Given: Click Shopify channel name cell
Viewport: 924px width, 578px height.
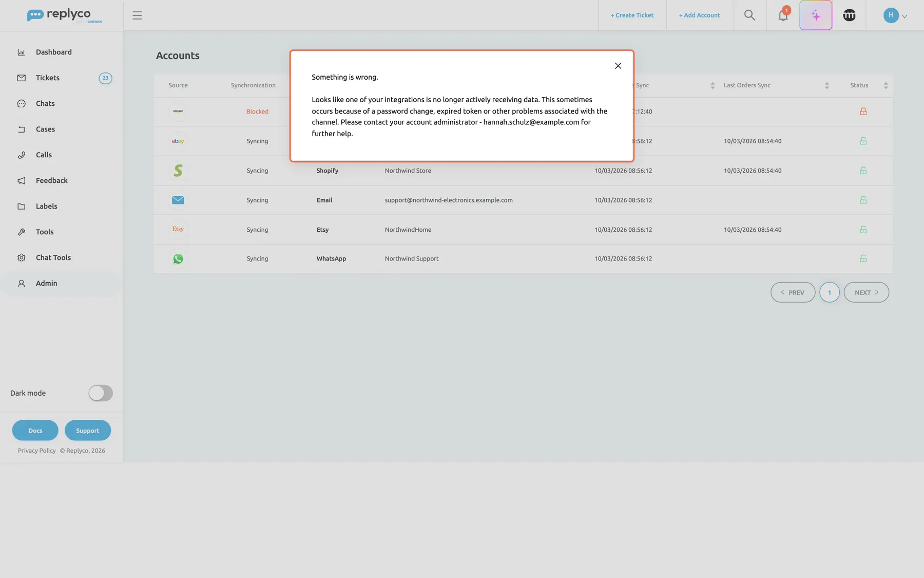Looking at the screenshot, I should tap(328, 171).
